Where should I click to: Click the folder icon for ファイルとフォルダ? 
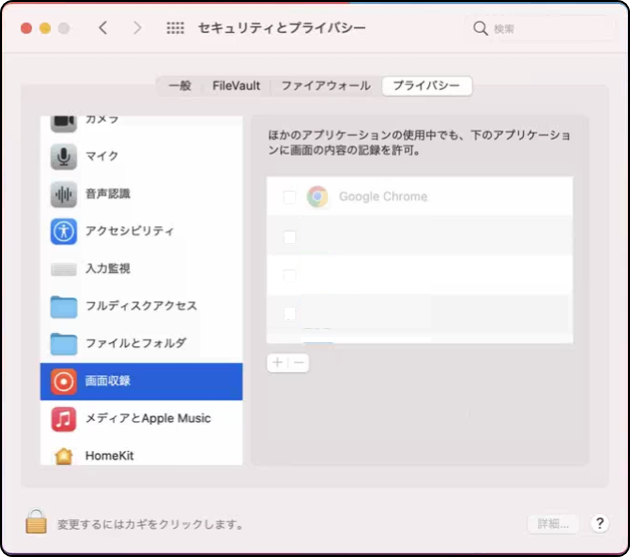pyautogui.click(x=64, y=344)
